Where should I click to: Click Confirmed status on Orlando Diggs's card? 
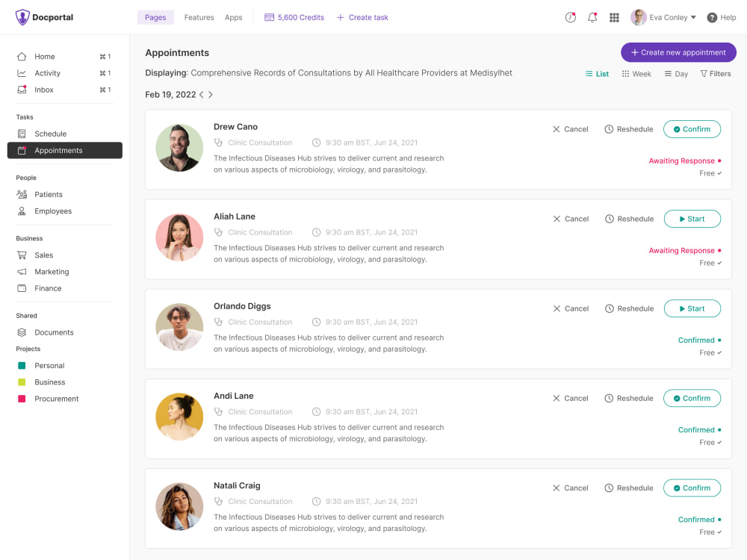point(696,340)
